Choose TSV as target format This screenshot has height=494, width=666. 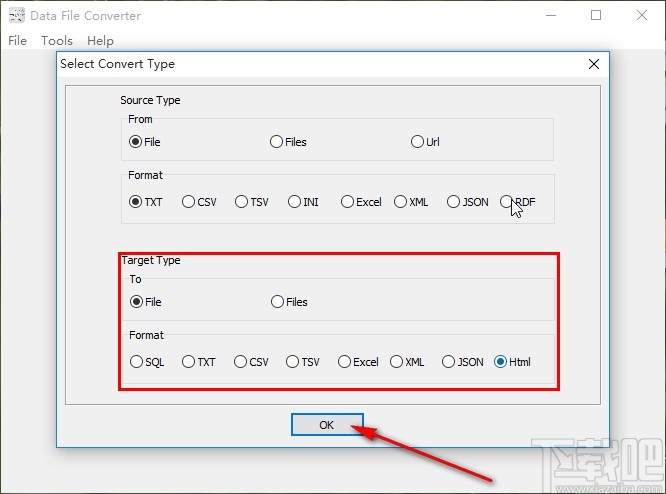click(302, 362)
